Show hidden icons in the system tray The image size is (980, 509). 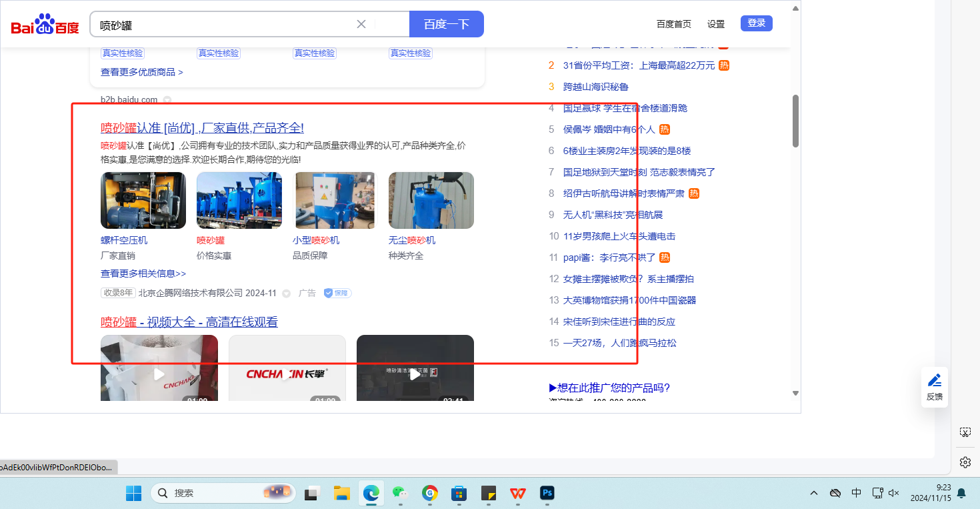pos(814,493)
